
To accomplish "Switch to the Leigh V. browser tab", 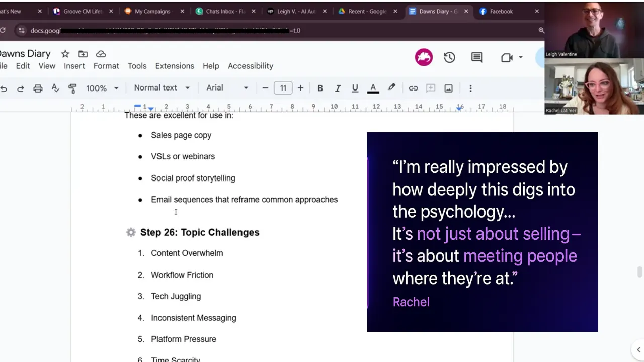I will (297, 11).
